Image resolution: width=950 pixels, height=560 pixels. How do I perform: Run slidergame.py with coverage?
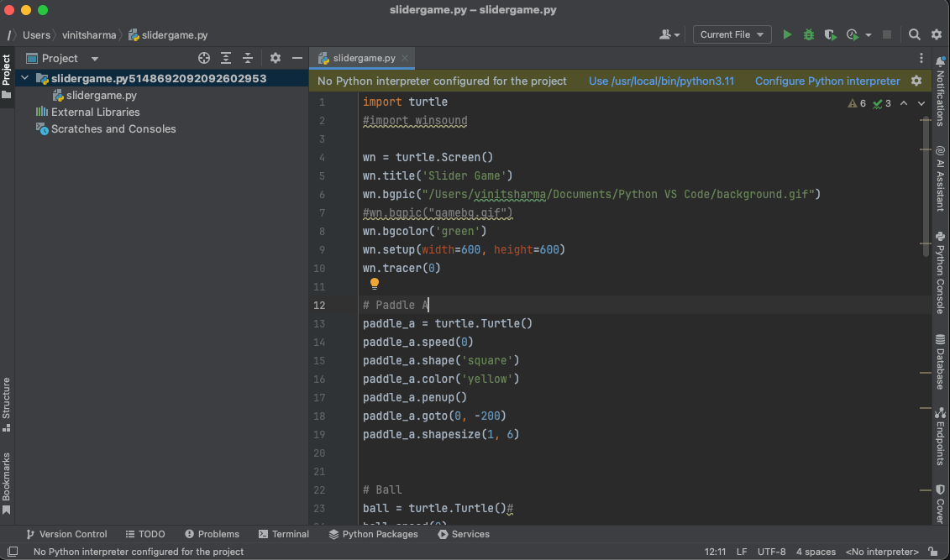coord(831,34)
